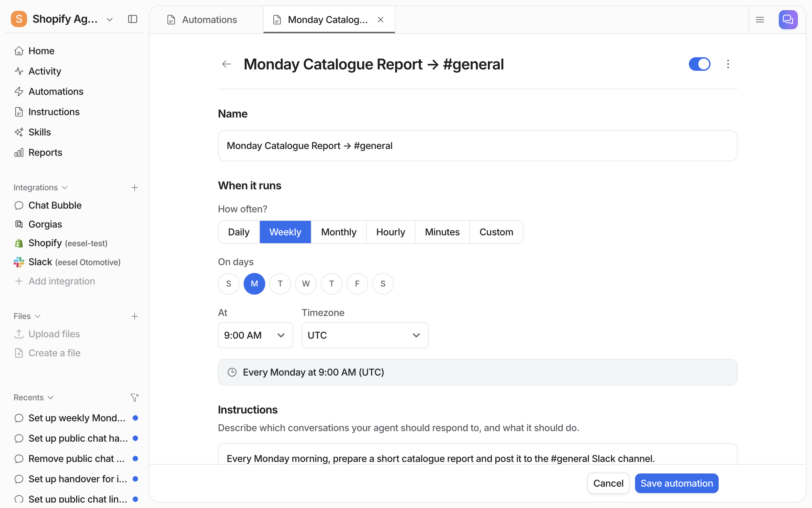
Task: Click Create a file in the sidebar
Action: click(54, 353)
